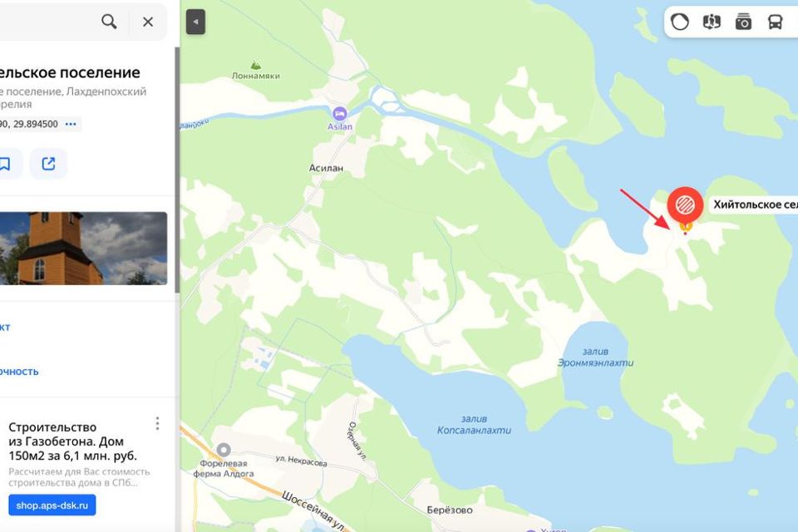Save place with the bookmark icon
Screen dimensions: 798x532
pos(5,164)
